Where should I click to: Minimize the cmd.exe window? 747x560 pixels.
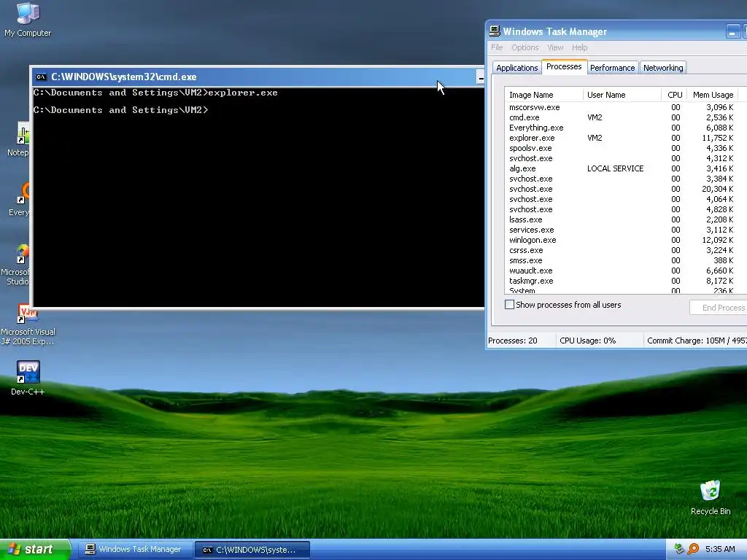coord(480,77)
